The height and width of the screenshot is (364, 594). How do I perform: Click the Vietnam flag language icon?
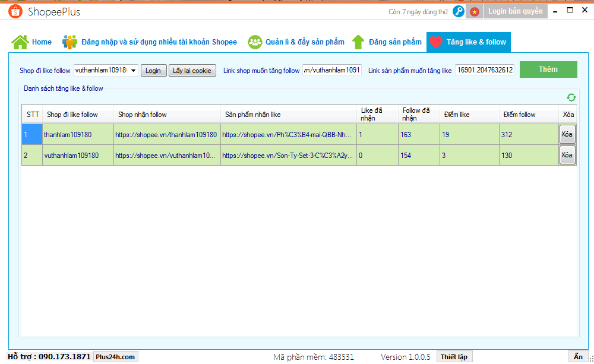click(x=475, y=11)
